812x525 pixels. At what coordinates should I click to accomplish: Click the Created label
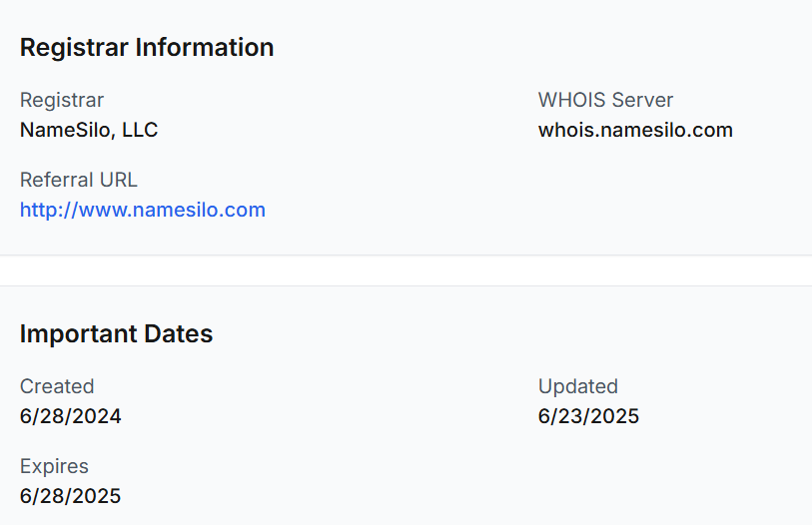57,386
